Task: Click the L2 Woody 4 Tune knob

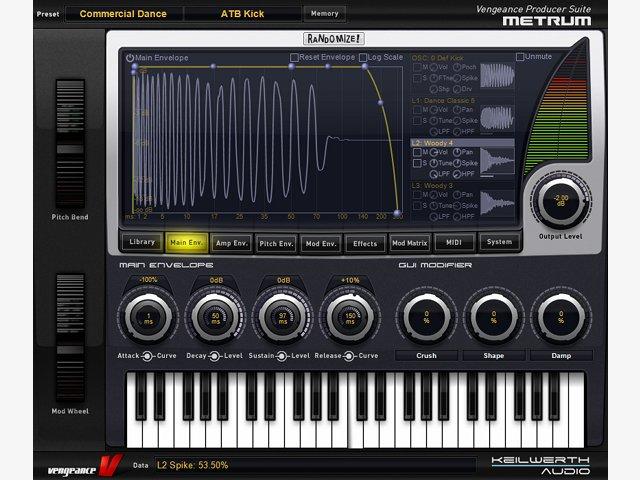Action: pos(433,163)
